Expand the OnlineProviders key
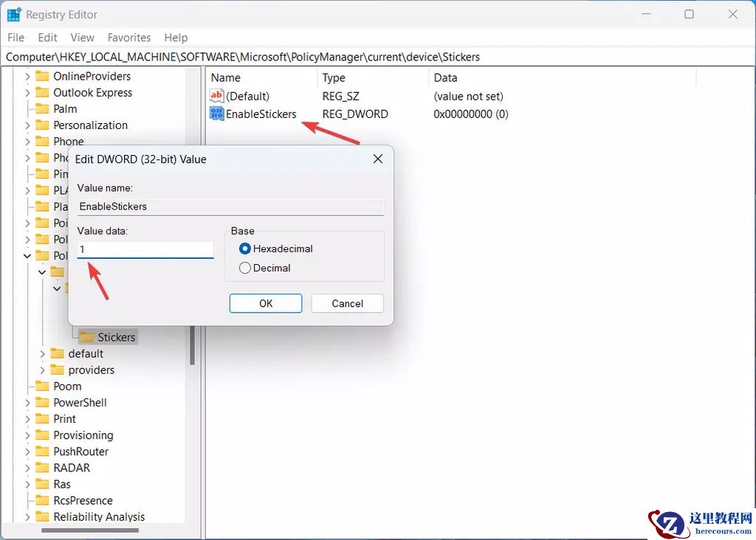 27,77
